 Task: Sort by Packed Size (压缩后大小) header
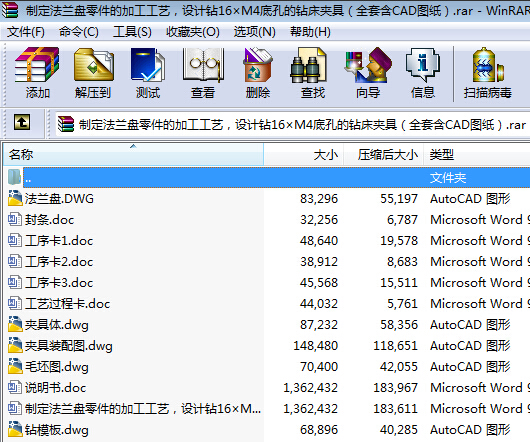pyautogui.click(x=384, y=154)
